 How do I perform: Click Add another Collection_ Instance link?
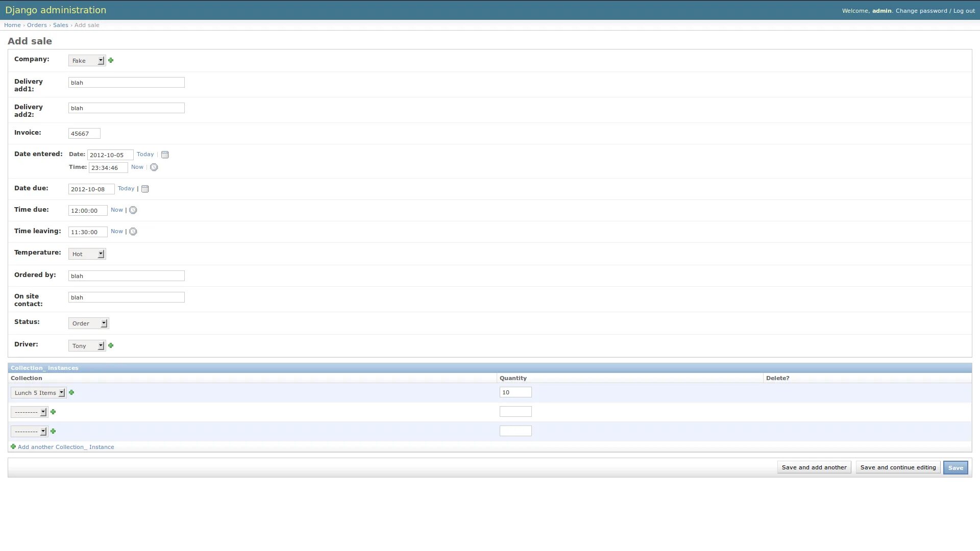[x=66, y=447]
